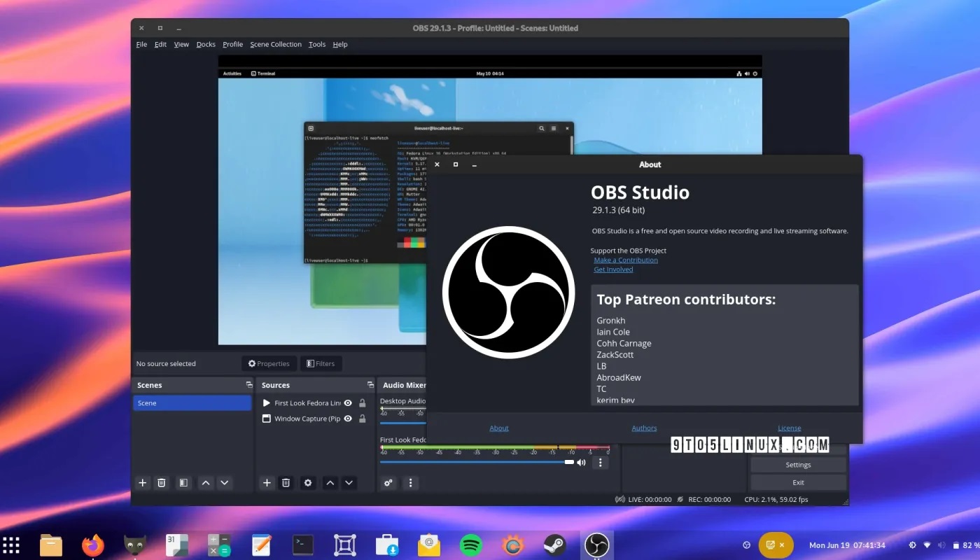Viewport: 980px width, 560px height.
Task: Remove selected scene with trash icon
Action: (x=162, y=483)
